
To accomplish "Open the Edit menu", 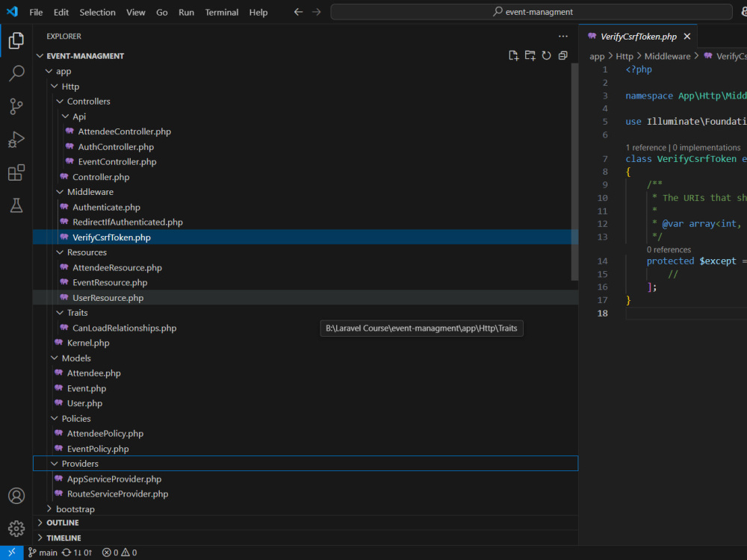I will pyautogui.click(x=61, y=12).
